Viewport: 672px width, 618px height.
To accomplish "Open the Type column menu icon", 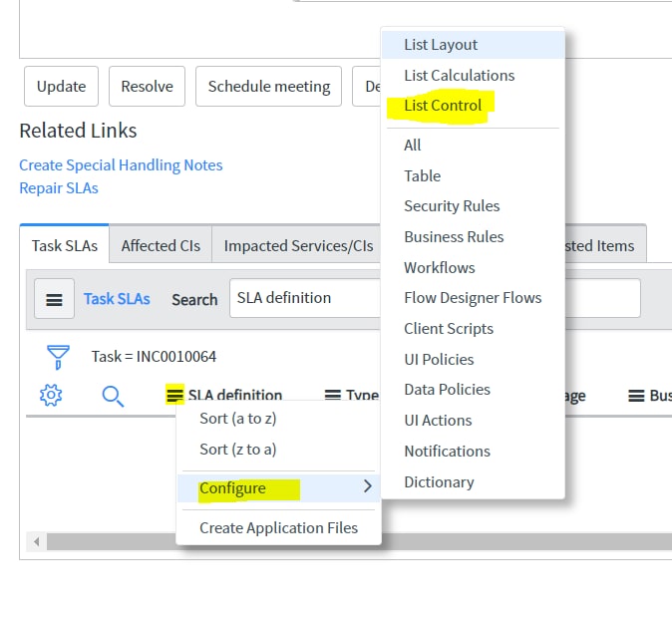I will coord(333,395).
